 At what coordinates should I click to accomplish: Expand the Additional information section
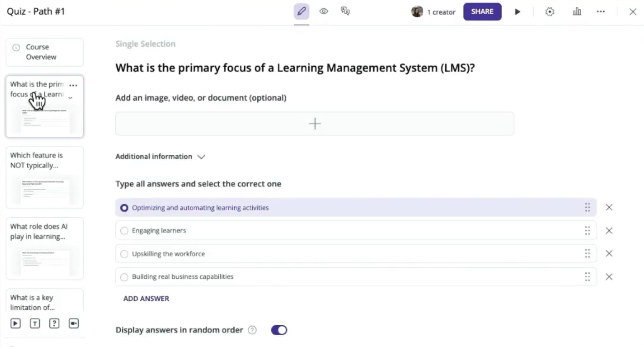tap(201, 157)
